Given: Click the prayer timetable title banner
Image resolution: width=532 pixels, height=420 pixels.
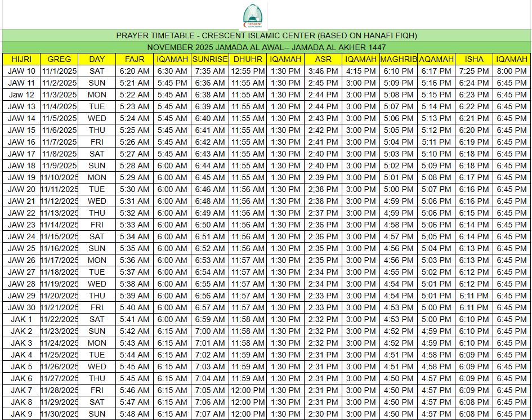Looking at the screenshot, I should click(x=266, y=35).
